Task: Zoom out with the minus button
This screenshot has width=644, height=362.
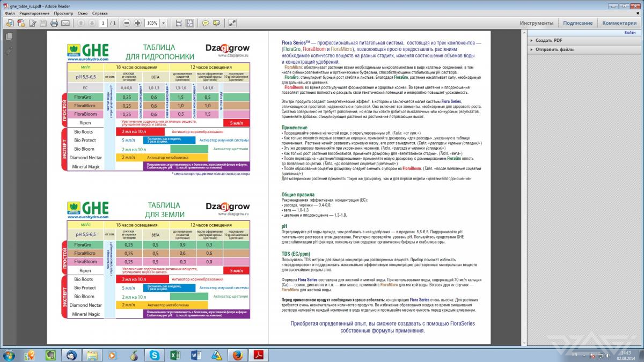Action: [127, 23]
